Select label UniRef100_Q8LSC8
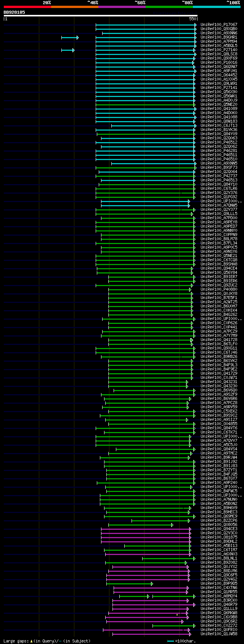Viewport: 244px width, 644px height. coord(219,54)
